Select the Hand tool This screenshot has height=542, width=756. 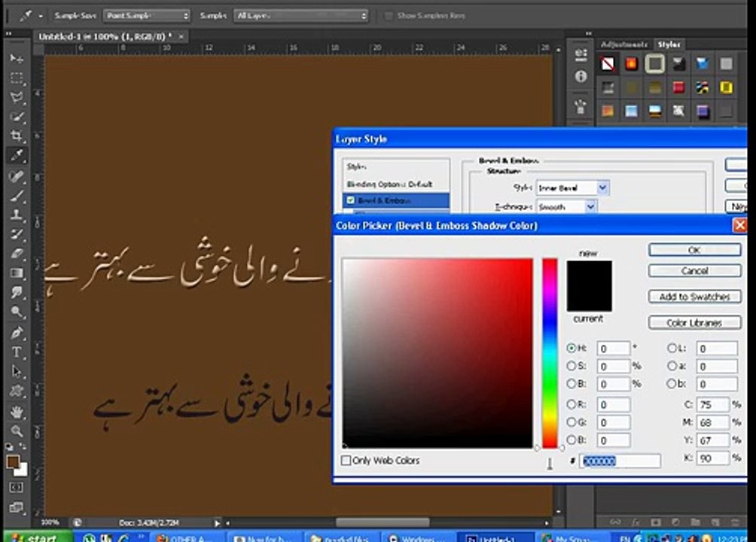point(17,411)
